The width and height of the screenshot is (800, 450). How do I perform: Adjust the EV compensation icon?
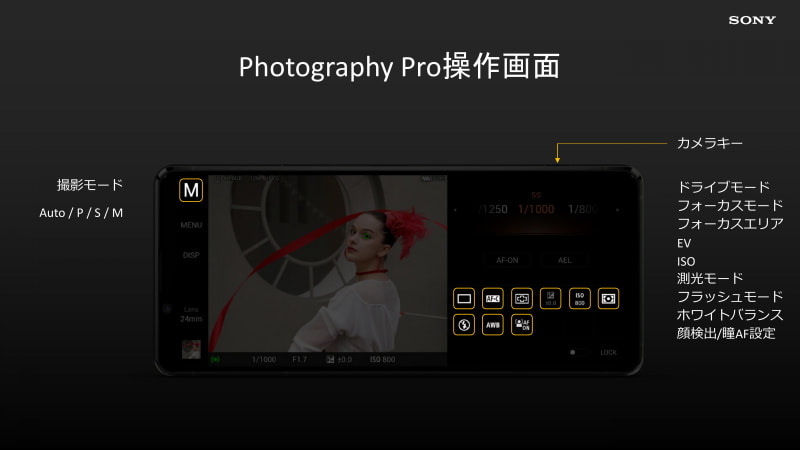(551, 298)
